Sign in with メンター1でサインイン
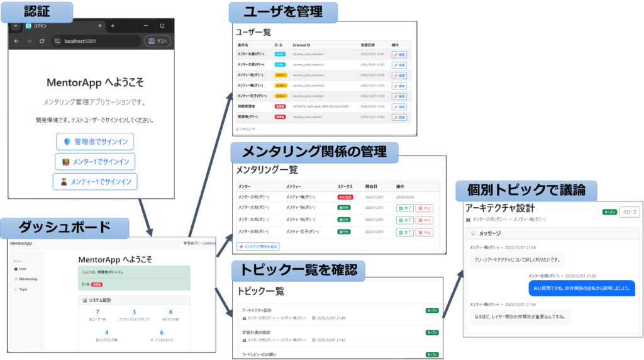 point(95,162)
